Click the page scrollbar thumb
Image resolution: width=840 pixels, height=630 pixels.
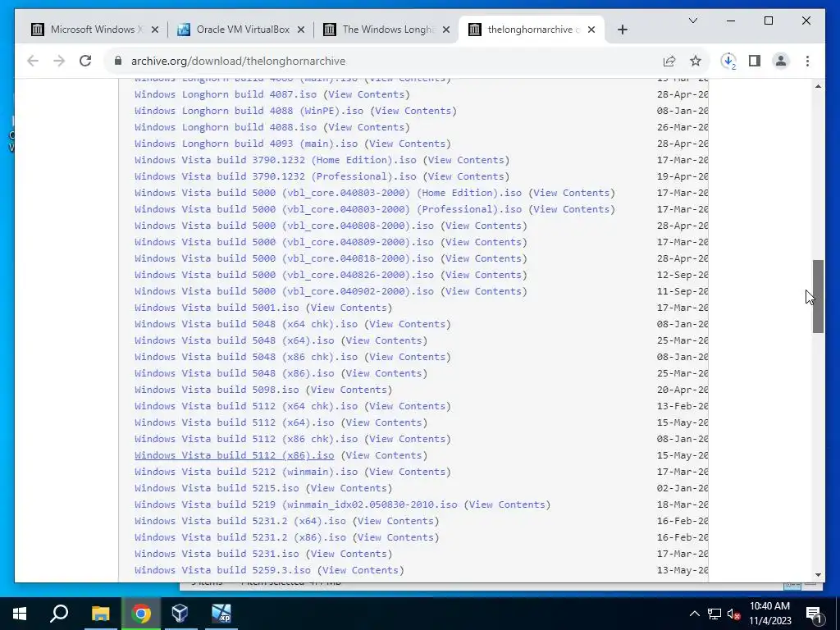point(818,297)
